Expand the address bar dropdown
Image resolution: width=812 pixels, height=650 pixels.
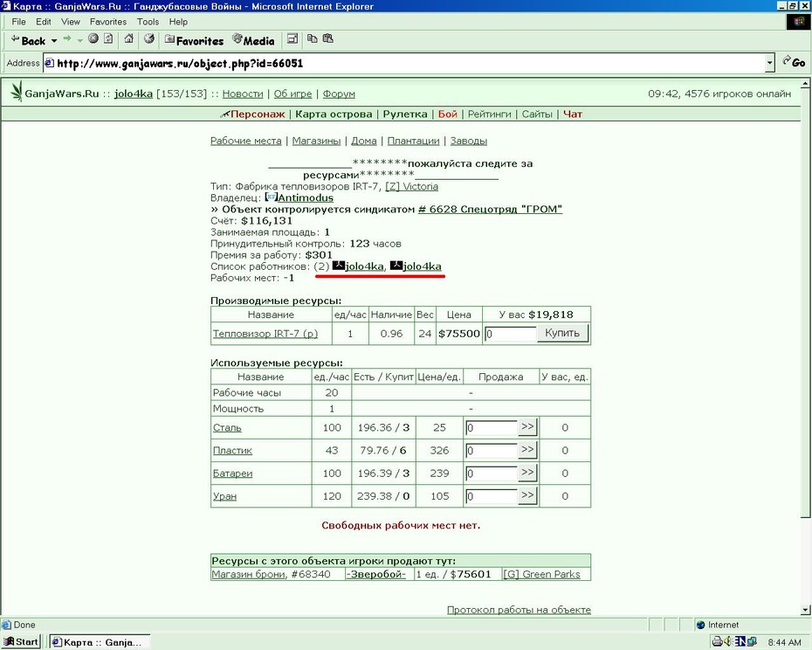pos(770,63)
